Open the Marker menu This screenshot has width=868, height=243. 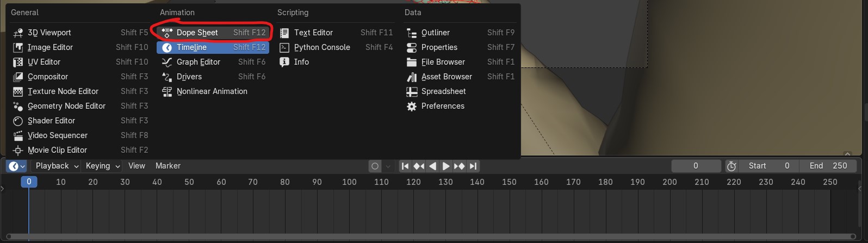[168, 166]
